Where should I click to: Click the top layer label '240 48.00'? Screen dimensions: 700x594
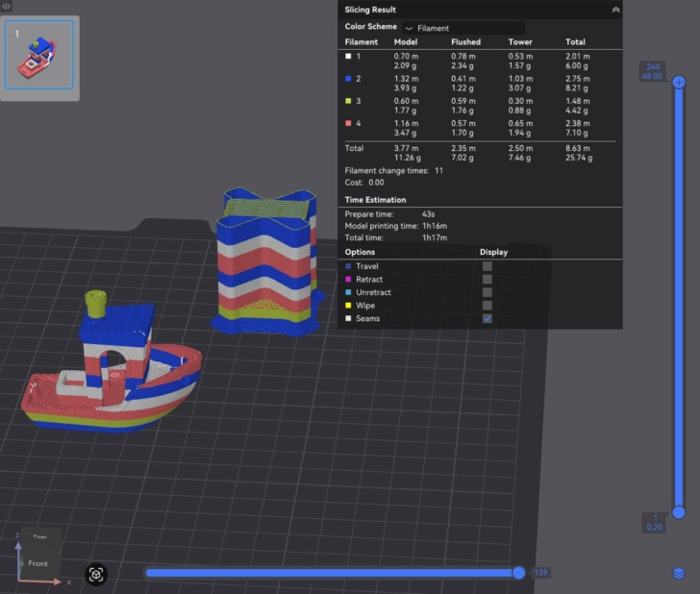(652, 71)
